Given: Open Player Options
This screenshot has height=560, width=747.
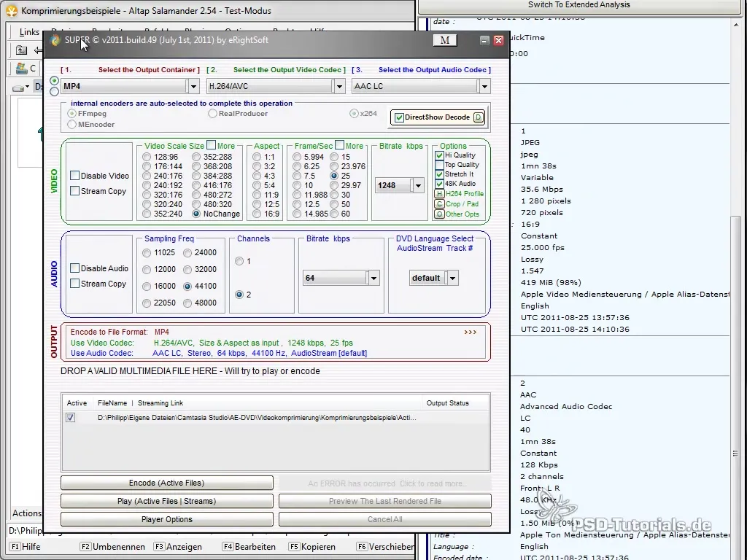Looking at the screenshot, I should pyautogui.click(x=167, y=519).
